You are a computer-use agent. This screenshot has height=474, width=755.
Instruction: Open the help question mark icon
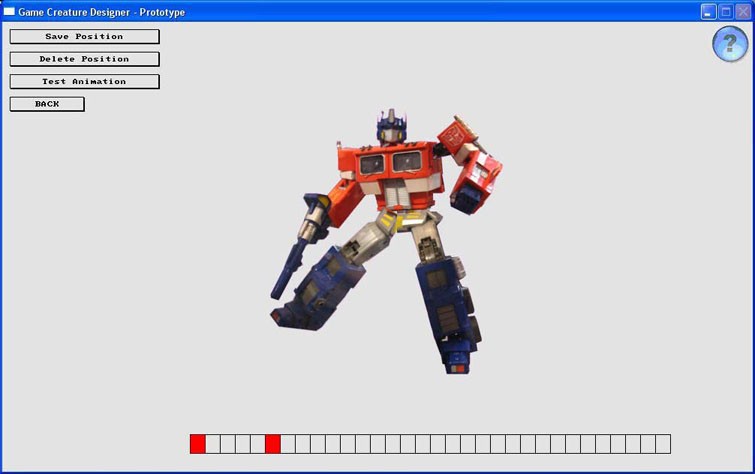tap(730, 44)
